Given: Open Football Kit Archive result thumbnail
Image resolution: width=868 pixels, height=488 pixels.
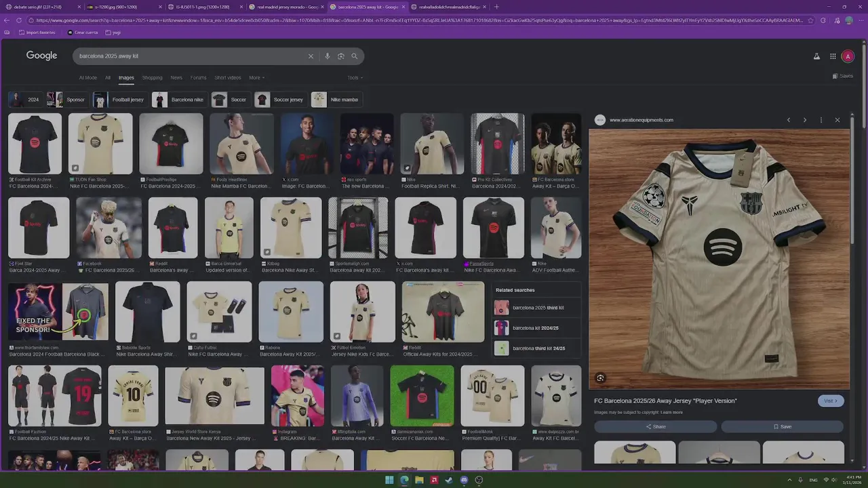Looking at the screenshot, I should (x=35, y=144).
